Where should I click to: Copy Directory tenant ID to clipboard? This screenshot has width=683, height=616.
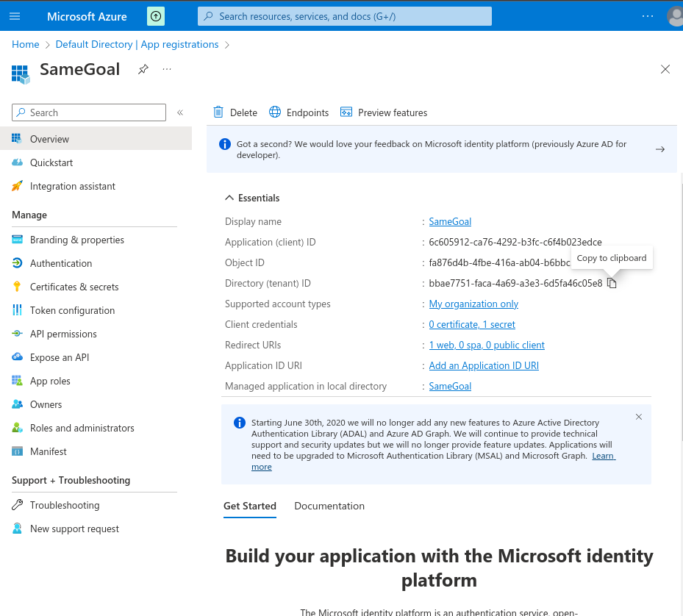[612, 283]
